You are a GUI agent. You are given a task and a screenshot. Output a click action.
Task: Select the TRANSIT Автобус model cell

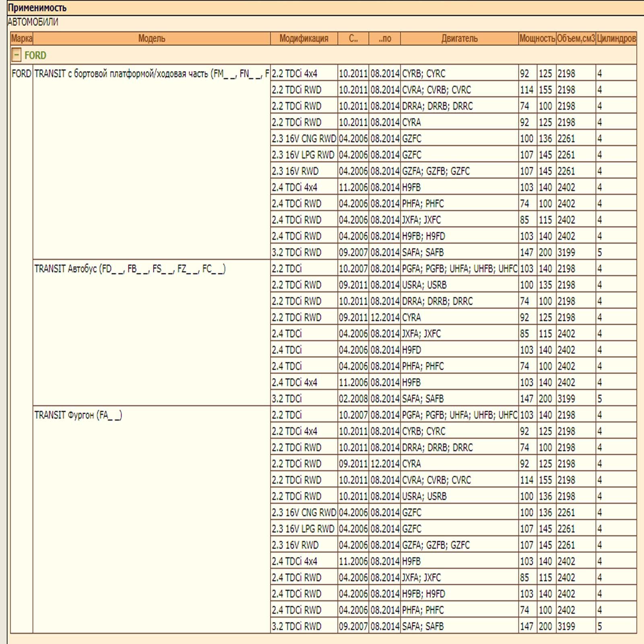point(130,269)
